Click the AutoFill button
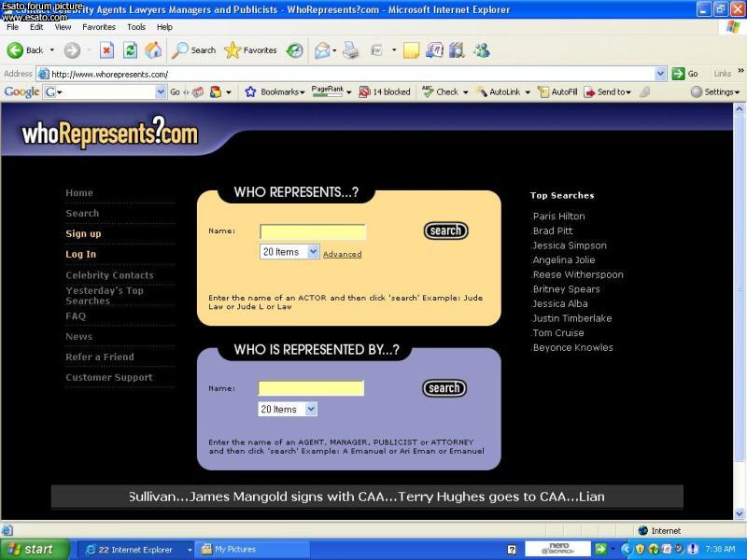 pyautogui.click(x=557, y=91)
